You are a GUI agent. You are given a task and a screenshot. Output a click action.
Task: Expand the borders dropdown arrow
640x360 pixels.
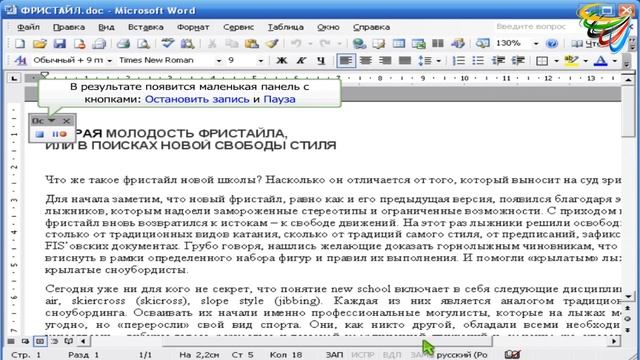[x=556, y=61]
